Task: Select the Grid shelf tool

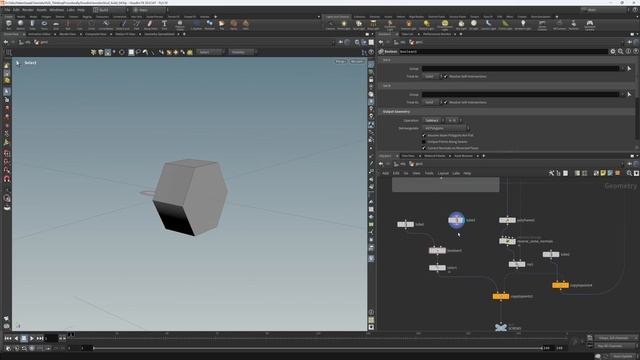Action: 56,24
